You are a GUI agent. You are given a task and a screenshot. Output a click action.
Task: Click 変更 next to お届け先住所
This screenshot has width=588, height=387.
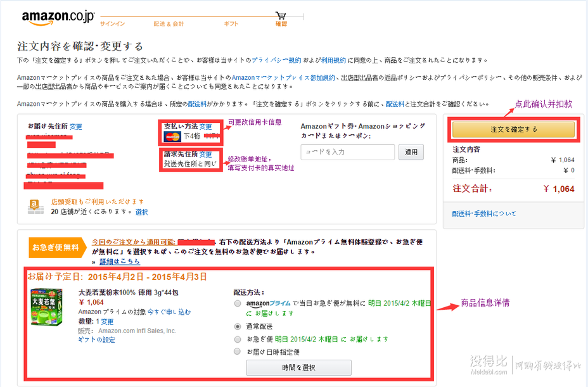[76, 127]
